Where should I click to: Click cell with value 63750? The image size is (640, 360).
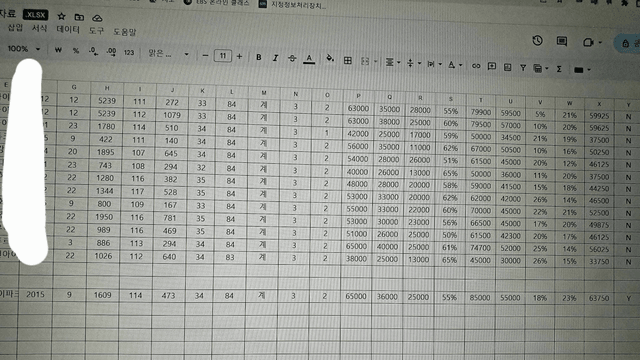599,298
